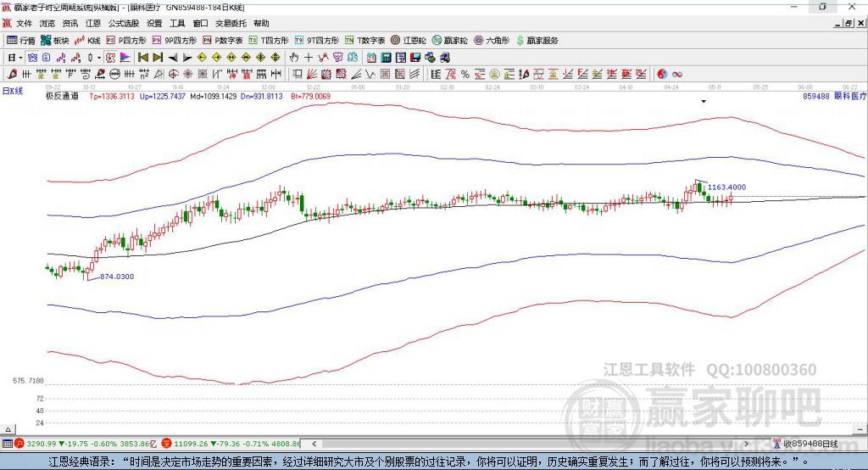This screenshot has width=868, height=470.
Task: Click the 874.0300 low price label
Action: click(x=117, y=277)
